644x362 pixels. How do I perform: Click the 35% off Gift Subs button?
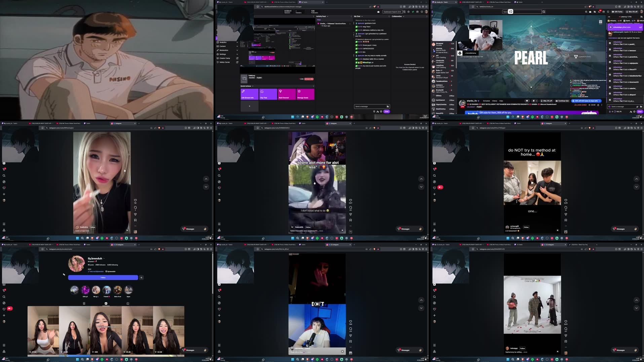click(586, 101)
